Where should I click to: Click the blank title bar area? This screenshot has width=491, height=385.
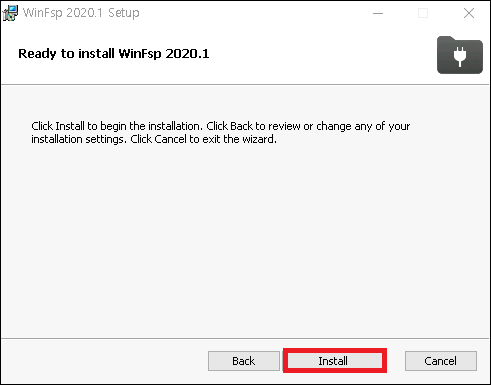(x=253, y=13)
